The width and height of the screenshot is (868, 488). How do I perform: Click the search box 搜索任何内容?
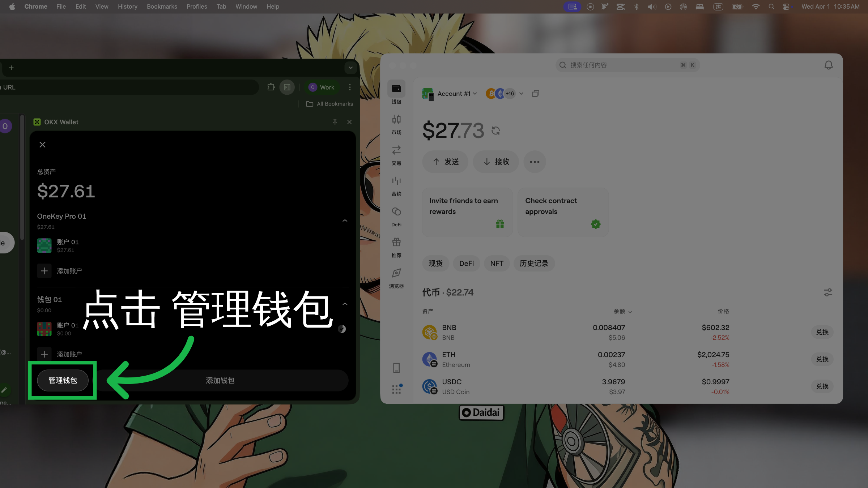click(627, 65)
